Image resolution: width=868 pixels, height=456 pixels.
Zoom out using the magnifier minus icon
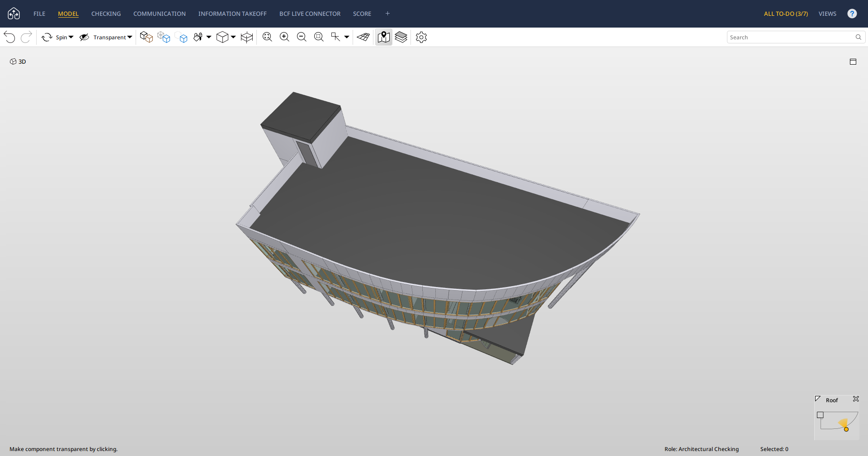[302, 37]
